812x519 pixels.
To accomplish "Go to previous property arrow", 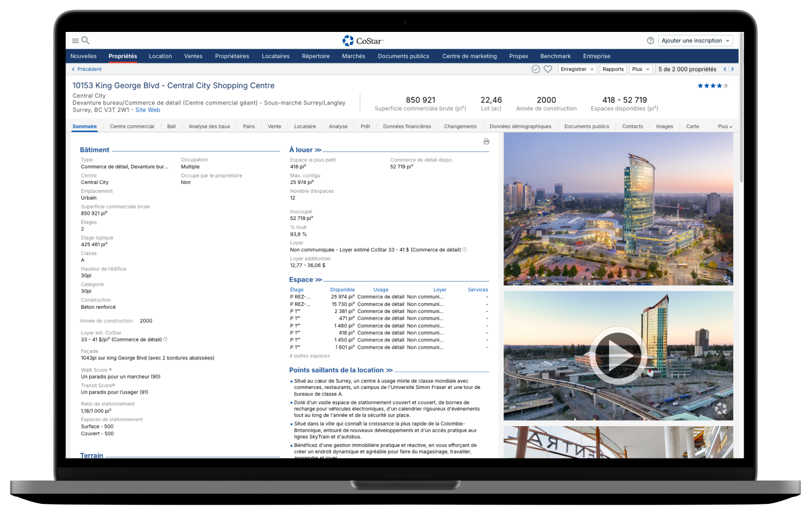I will coord(724,69).
